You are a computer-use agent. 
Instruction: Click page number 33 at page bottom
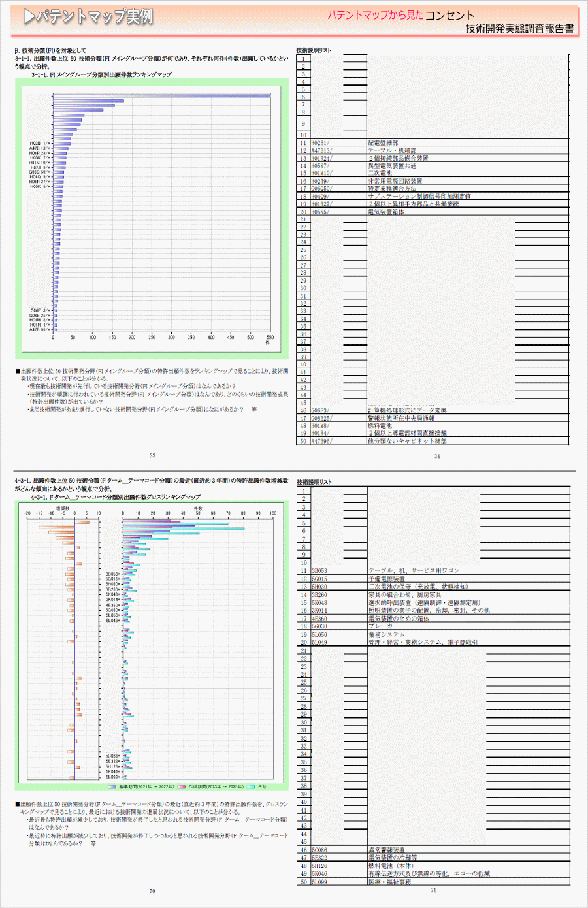coord(152,456)
